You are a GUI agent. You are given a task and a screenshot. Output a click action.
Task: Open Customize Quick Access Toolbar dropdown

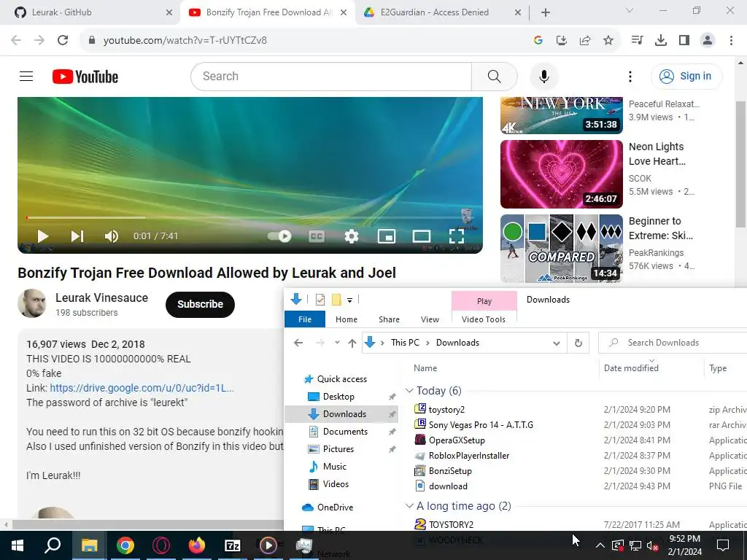[x=349, y=300]
